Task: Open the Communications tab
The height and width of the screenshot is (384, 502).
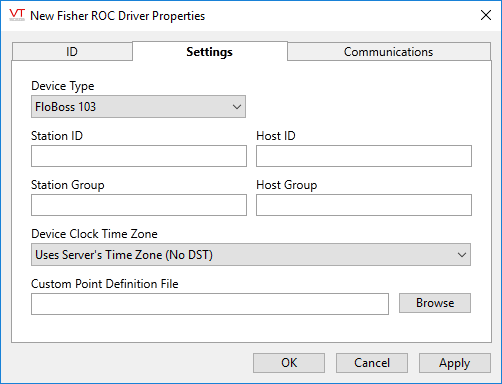Action: coord(389,52)
